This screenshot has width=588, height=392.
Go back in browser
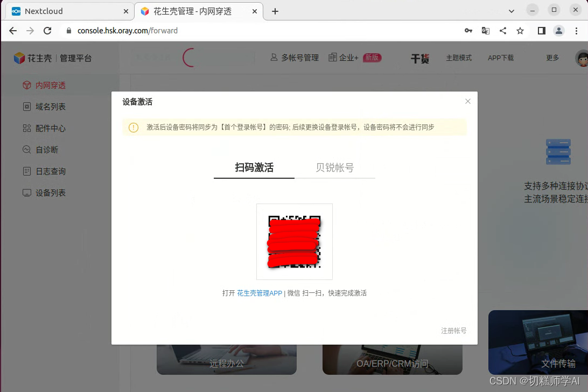pyautogui.click(x=13, y=31)
